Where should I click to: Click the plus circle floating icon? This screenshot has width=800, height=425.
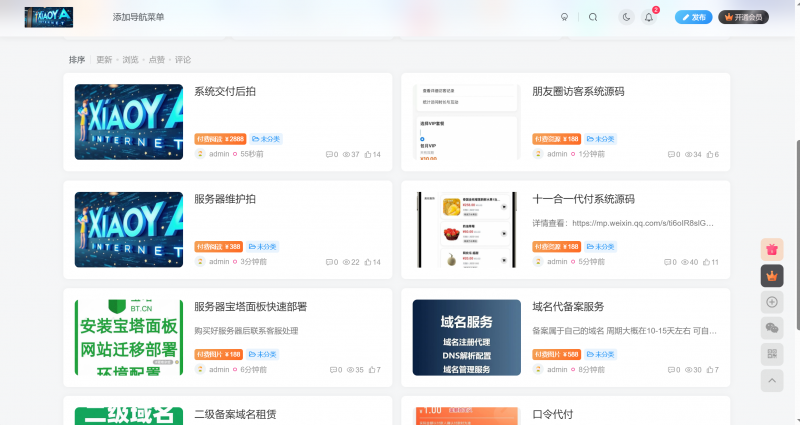[x=772, y=302]
